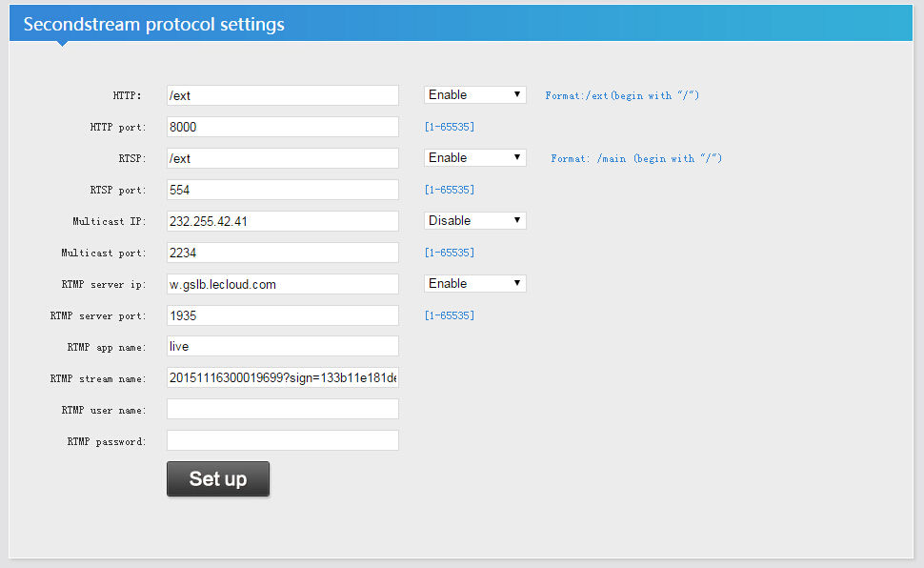Click the RTSP format hint text
Viewport: 924px width, 568px height.
(636, 159)
